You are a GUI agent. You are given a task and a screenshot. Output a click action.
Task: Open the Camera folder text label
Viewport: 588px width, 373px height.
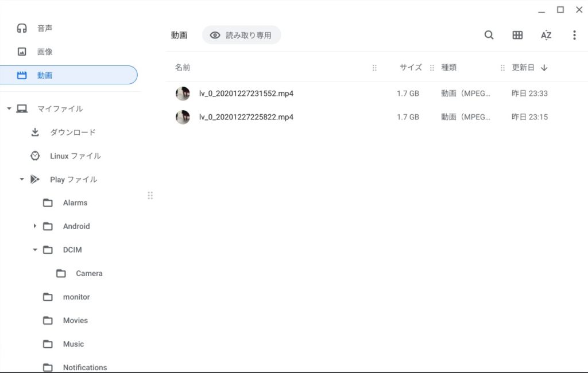(89, 274)
